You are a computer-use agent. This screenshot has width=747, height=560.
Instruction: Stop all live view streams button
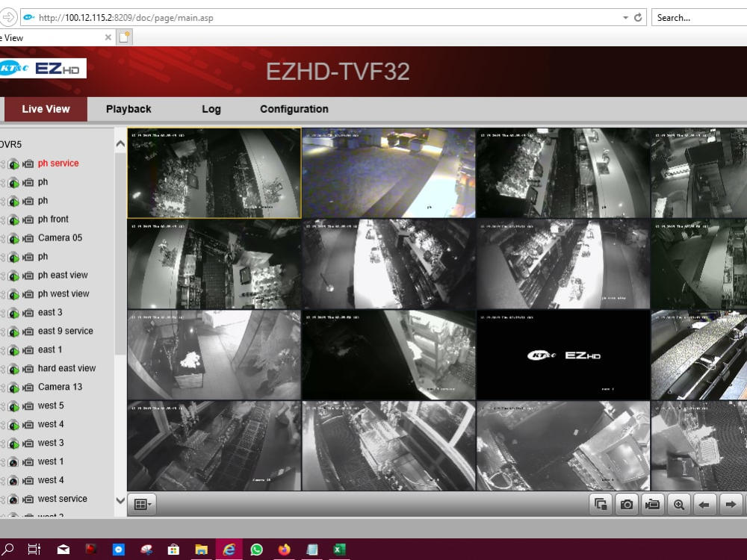[x=601, y=504]
